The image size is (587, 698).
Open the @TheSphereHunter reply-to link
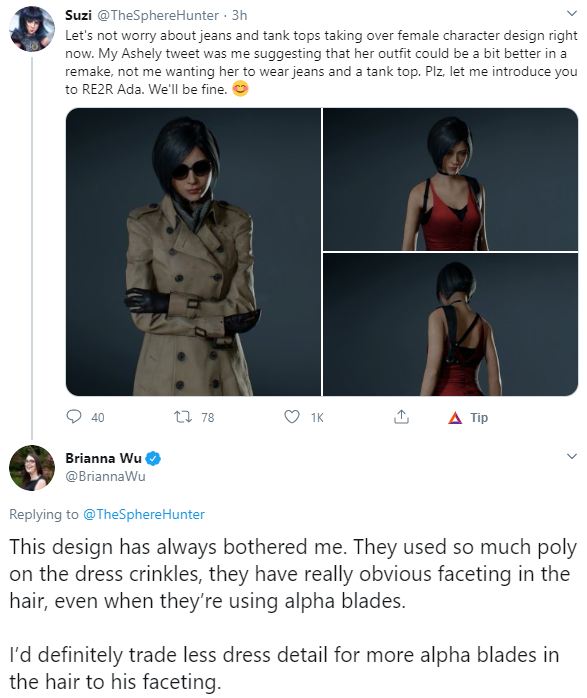144,514
